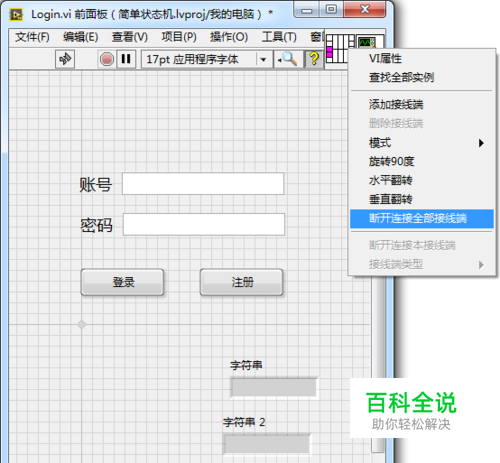500x463 pixels.
Task: Maximize the Login.vi window
Action: pyautogui.click(x=331, y=10)
